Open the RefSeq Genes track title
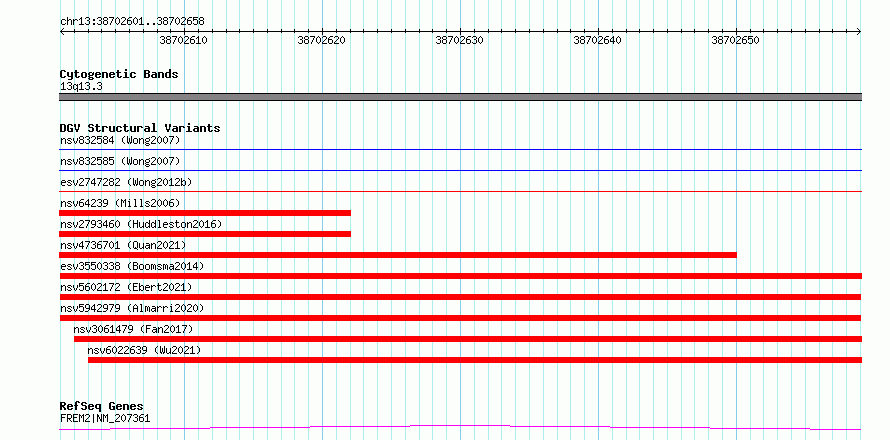 (102, 407)
